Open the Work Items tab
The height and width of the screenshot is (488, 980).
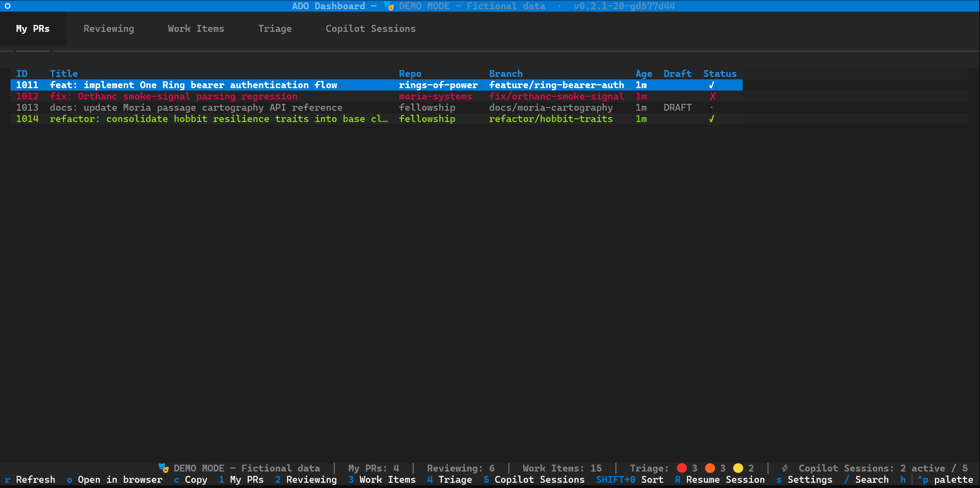[x=196, y=29]
